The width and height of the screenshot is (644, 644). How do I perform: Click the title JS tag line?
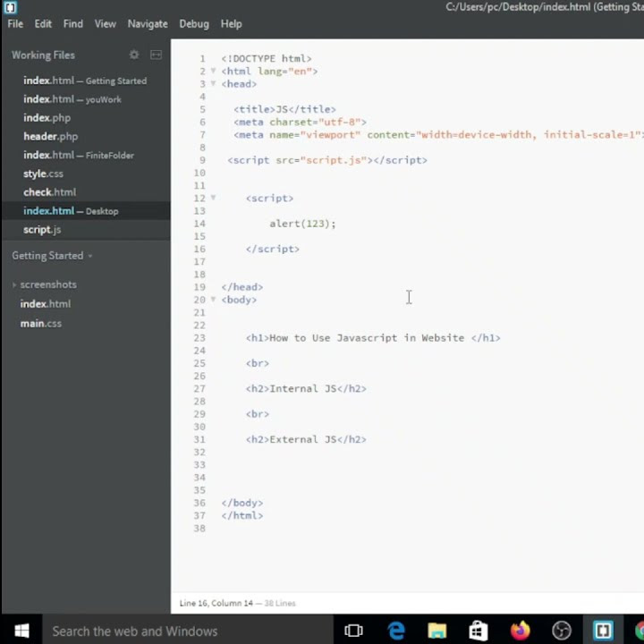pyautogui.click(x=284, y=109)
